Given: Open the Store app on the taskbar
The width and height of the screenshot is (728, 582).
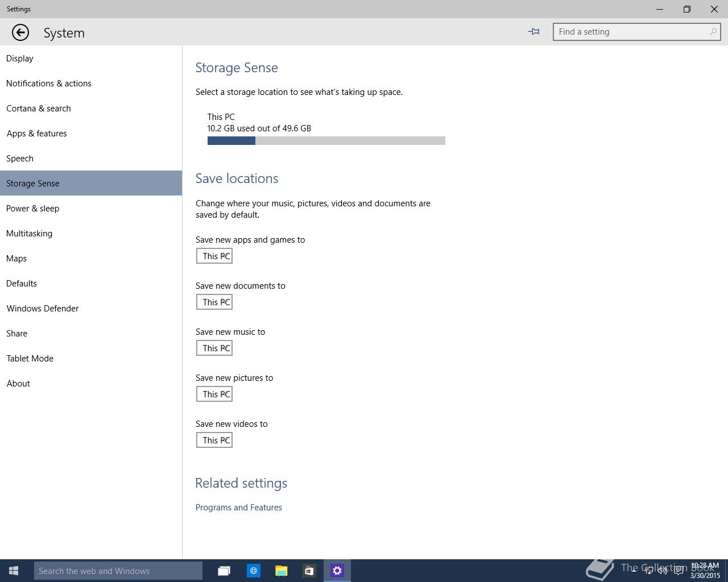Looking at the screenshot, I should pos(309,571).
